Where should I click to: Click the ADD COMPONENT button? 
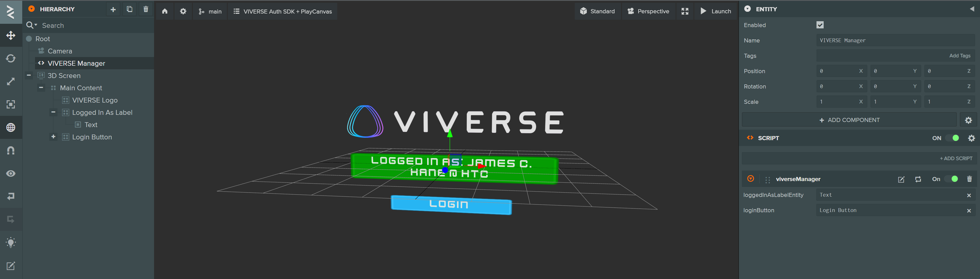(x=849, y=120)
